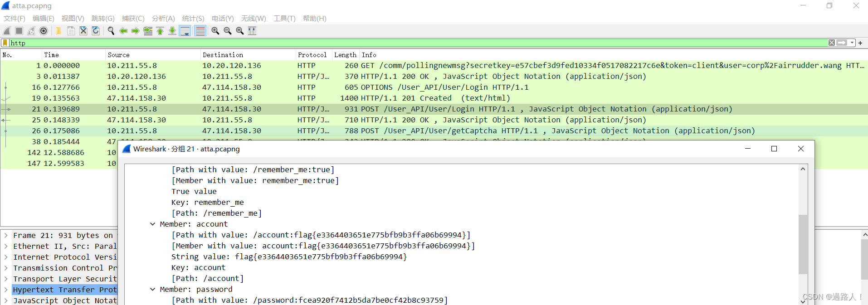This screenshot has width=868, height=305.
Task: Start capturing packets with the shark fin icon
Action: pos(7,31)
